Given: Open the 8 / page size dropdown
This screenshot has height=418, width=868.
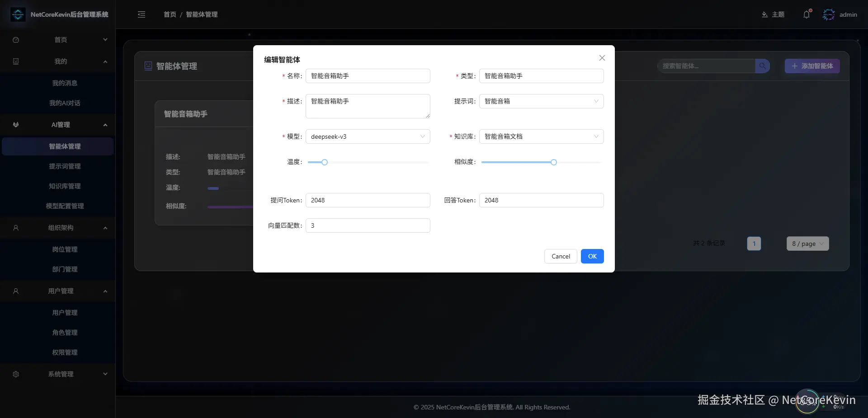Looking at the screenshot, I should (x=807, y=244).
